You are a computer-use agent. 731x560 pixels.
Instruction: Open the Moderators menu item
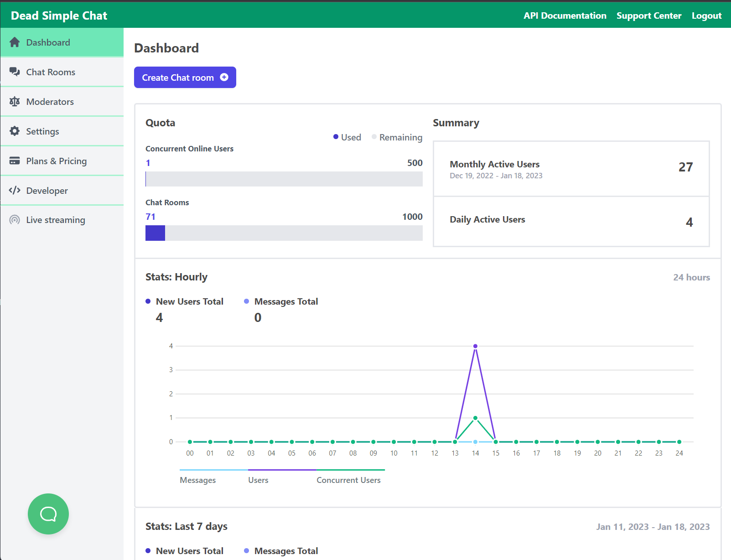[x=50, y=102]
